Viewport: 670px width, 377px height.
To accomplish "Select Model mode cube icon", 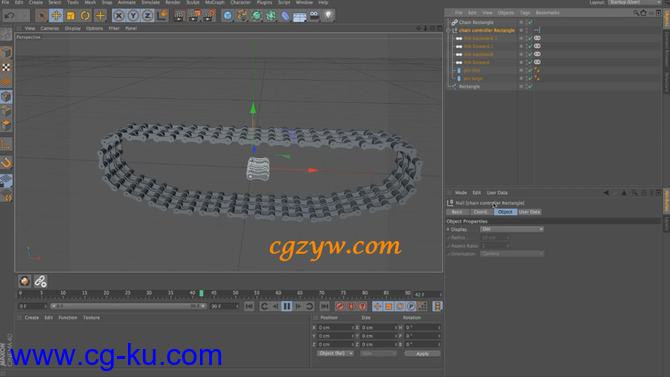I will (x=6, y=53).
